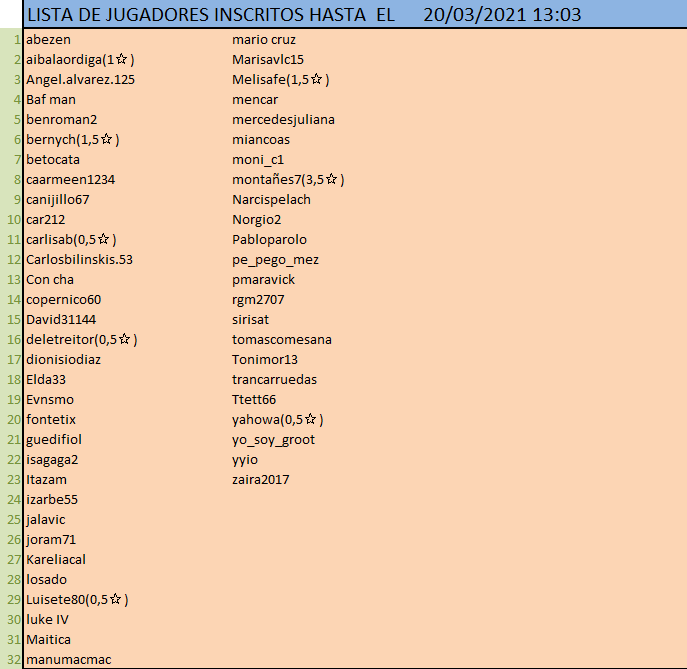The height and width of the screenshot is (669, 687).
Task: Select the 'zaira2017' cell
Action: [x=261, y=480]
